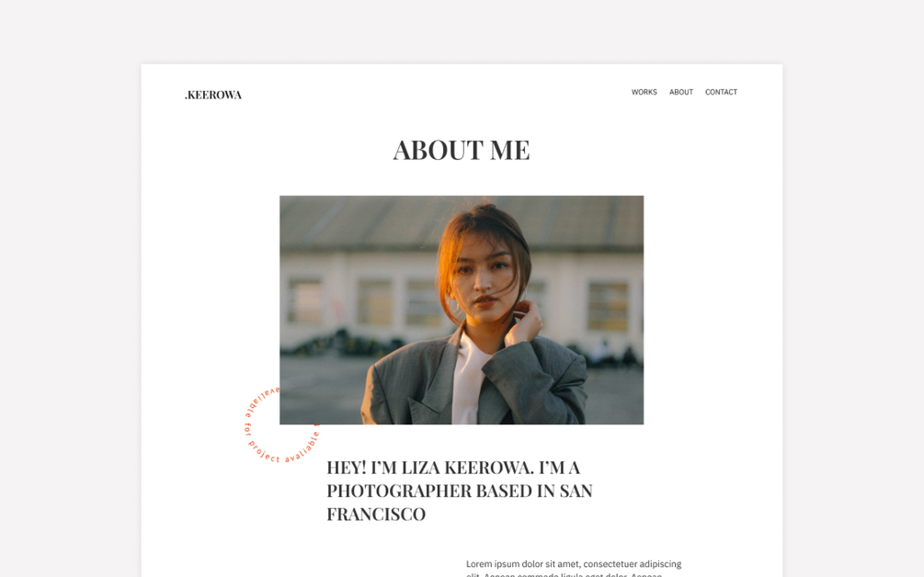Image resolution: width=924 pixels, height=577 pixels.
Task: Click the .KEEROWA site logo
Action: pos(213,95)
